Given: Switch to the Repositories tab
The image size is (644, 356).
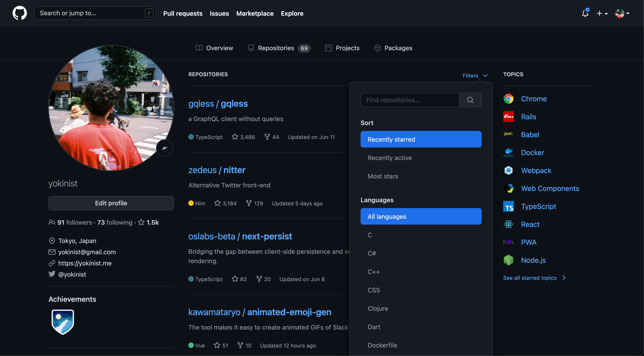Looking at the screenshot, I should coord(279,48).
